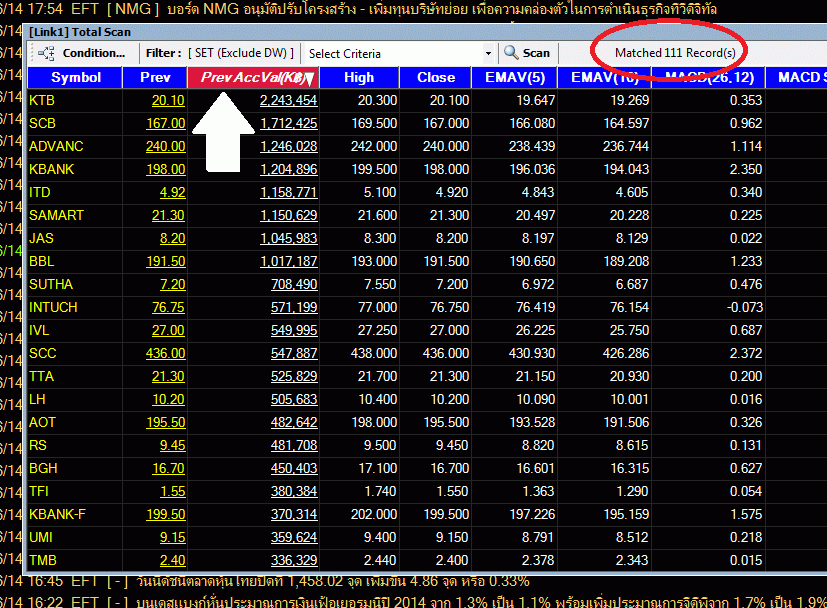The width and height of the screenshot is (827, 608).
Task: Select the IVL symbol
Action: [39, 331]
